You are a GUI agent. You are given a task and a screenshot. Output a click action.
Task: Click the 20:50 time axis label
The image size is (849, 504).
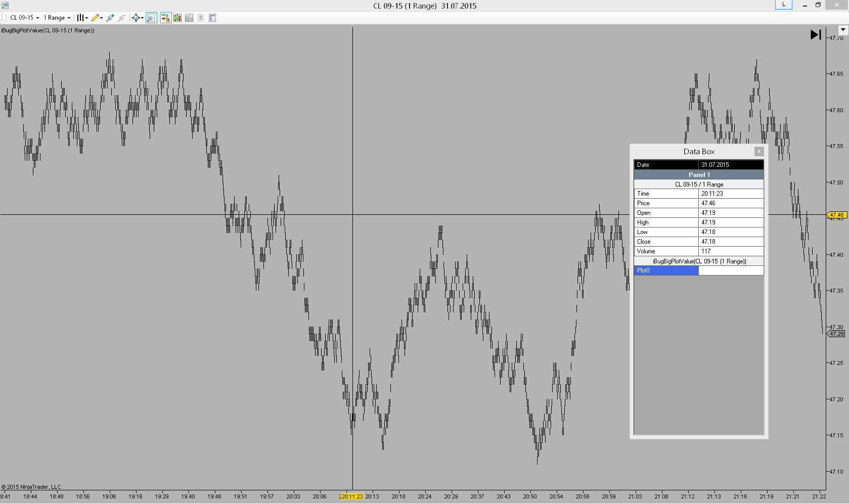[x=530, y=496]
